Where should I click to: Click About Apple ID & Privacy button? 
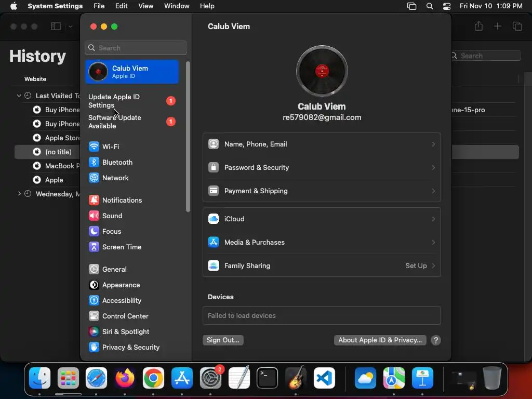coord(380,340)
